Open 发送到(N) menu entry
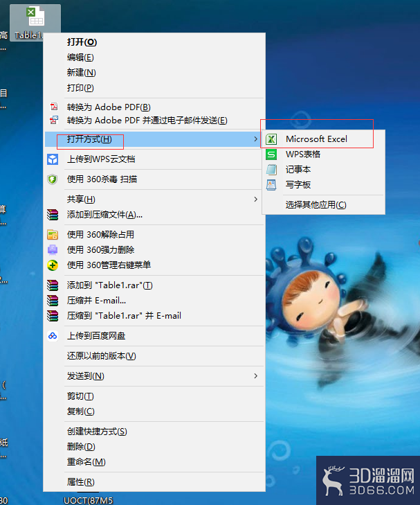This screenshot has height=505, width=420. pyautogui.click(x=154, y=376)
